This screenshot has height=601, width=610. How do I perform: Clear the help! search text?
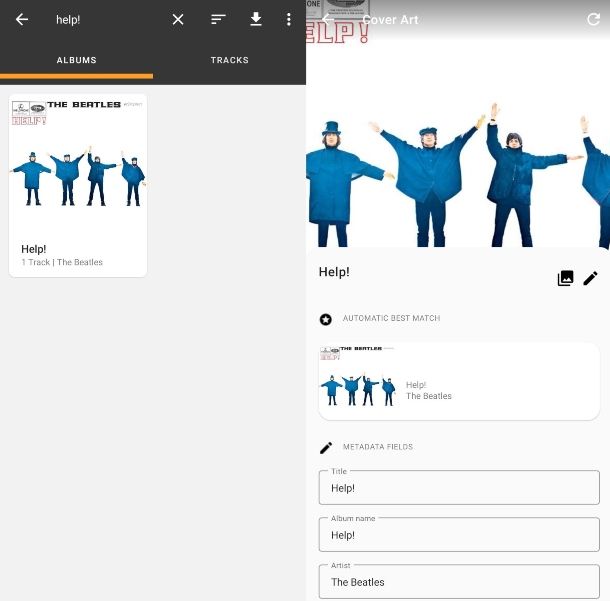[178, 19]
